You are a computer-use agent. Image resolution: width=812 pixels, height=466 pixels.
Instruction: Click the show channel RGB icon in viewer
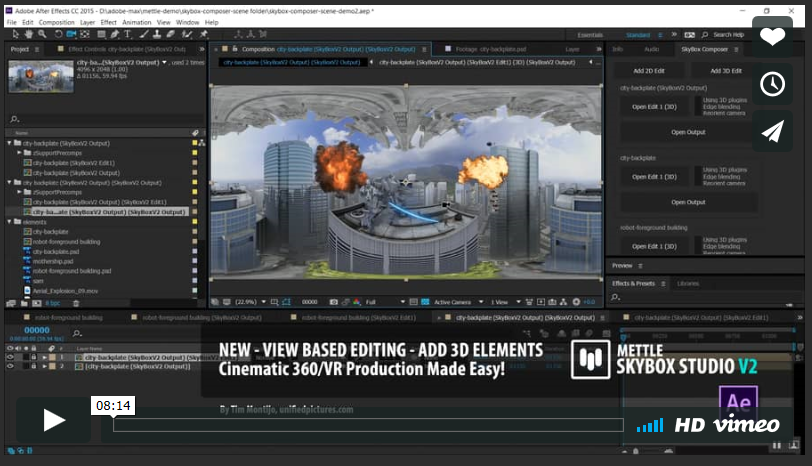356,302
